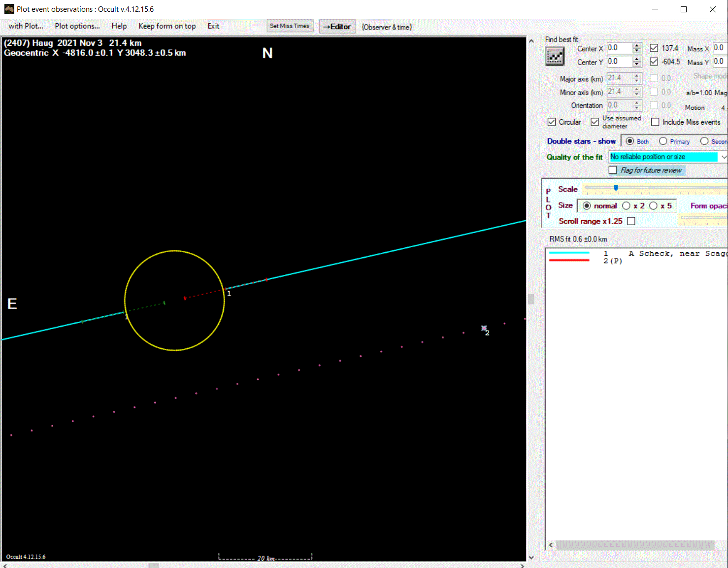The width and height of the screenshot is (728, 568).
Task: Click the observer list scroll left arrow
Action: pos(551,545)
